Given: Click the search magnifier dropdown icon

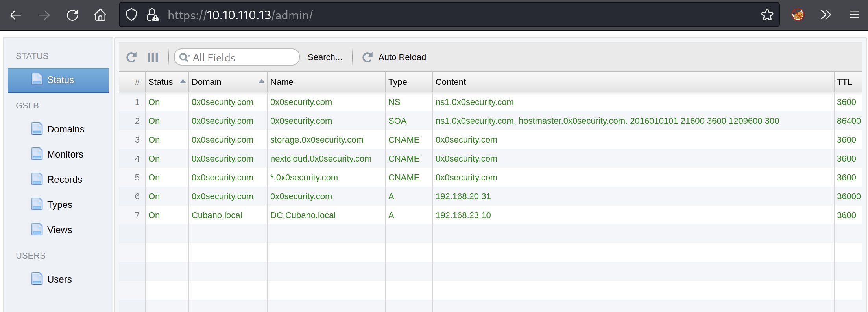Looking at the screenshot, I should point(184,57).
